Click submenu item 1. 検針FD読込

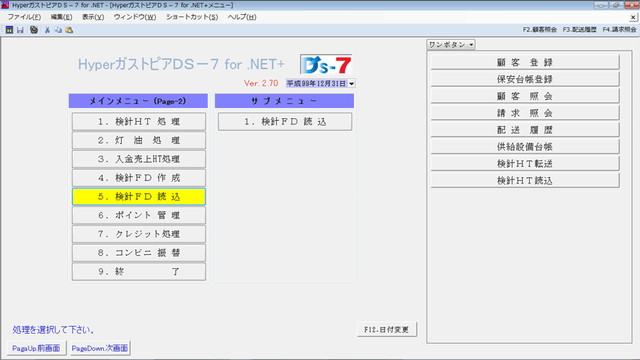coord(285,122)
